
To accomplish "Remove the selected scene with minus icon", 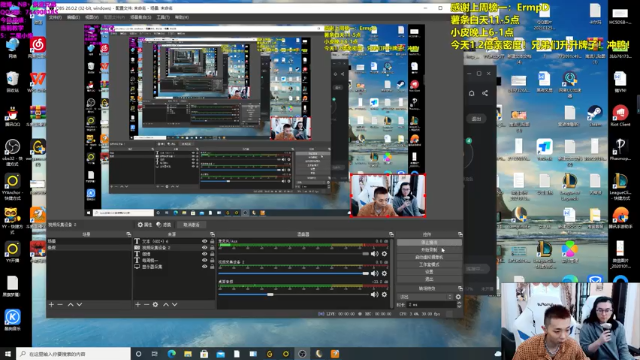I will pyautogui.click(x=60, y=304).
